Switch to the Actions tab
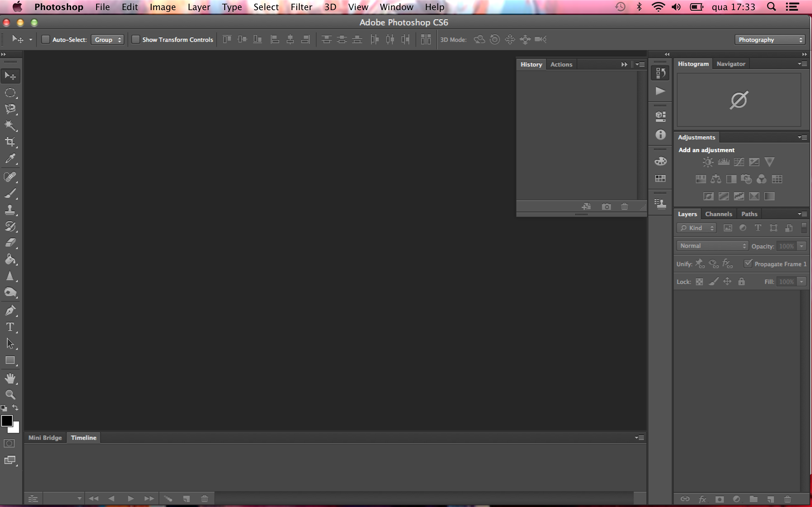The width and height of the screenshot is (812, 507). click(561, 64)
